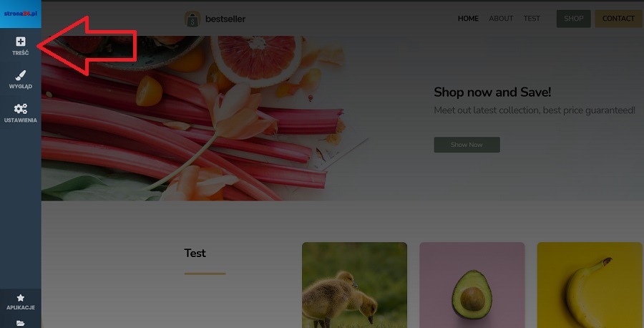The height and width of the screenshot is (328, 644).
Task: Click the Shop now and Save heading
Action: 492,92
